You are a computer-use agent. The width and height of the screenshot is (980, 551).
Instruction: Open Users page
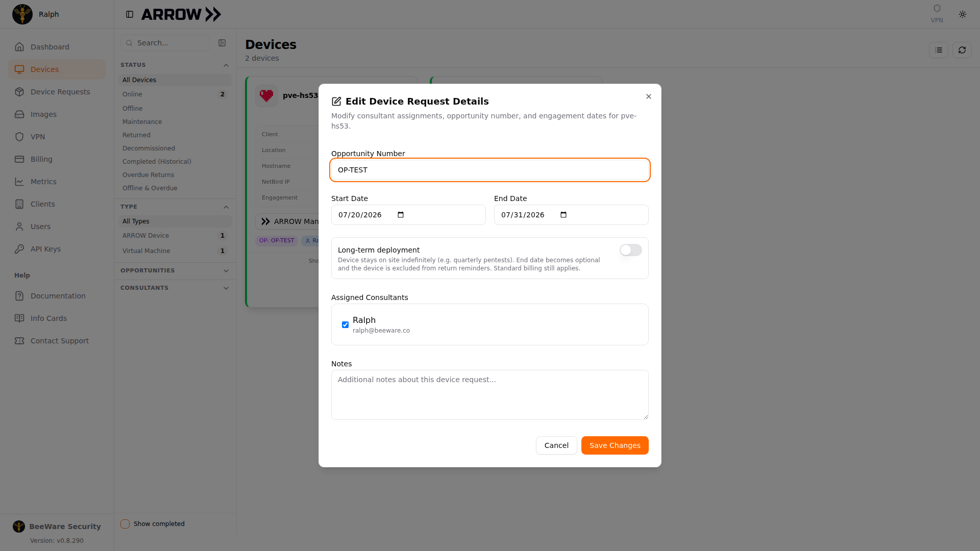pyautogui.click(x=57, y=227)
